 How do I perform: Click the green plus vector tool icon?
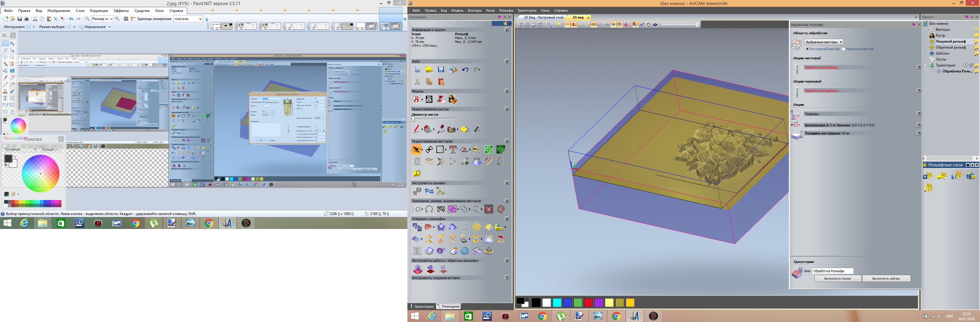click(489, 149)
